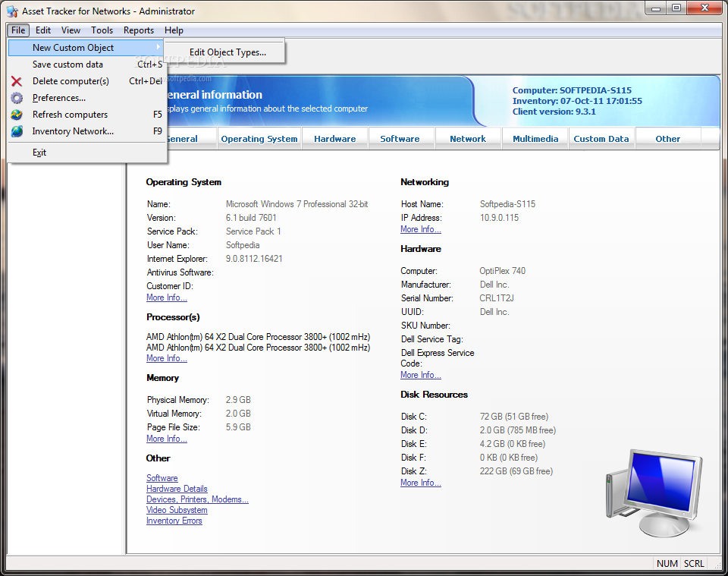Follow the Video Subsystem link
The width and height of the screenshot is (728, 576).
(x=177, y=511)
